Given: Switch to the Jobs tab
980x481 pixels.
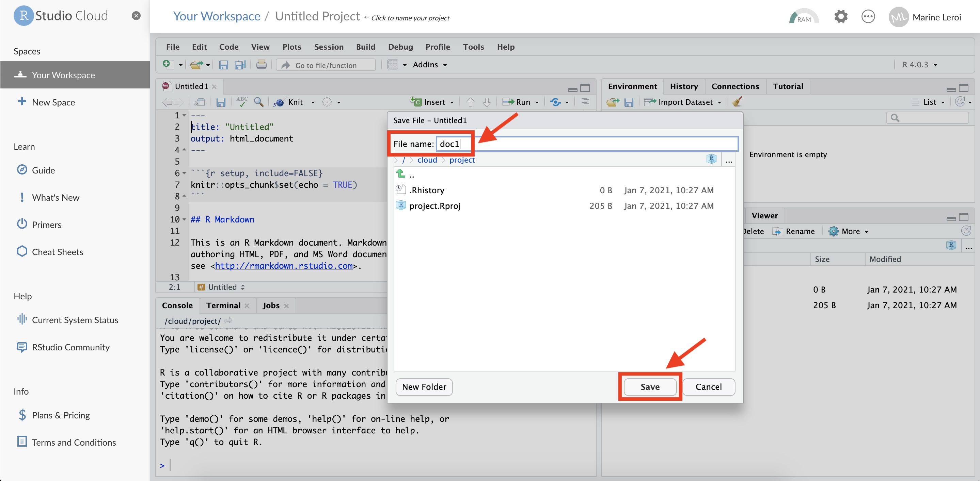Looking at the screenshot, I should pyautogui.click(x=271, y=305).
